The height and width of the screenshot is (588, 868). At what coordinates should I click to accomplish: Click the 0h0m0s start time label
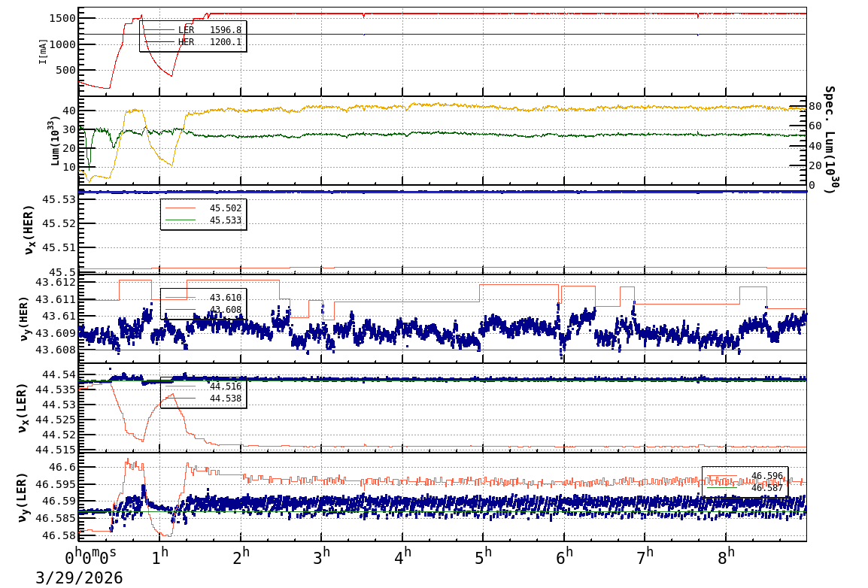[90, 559]
